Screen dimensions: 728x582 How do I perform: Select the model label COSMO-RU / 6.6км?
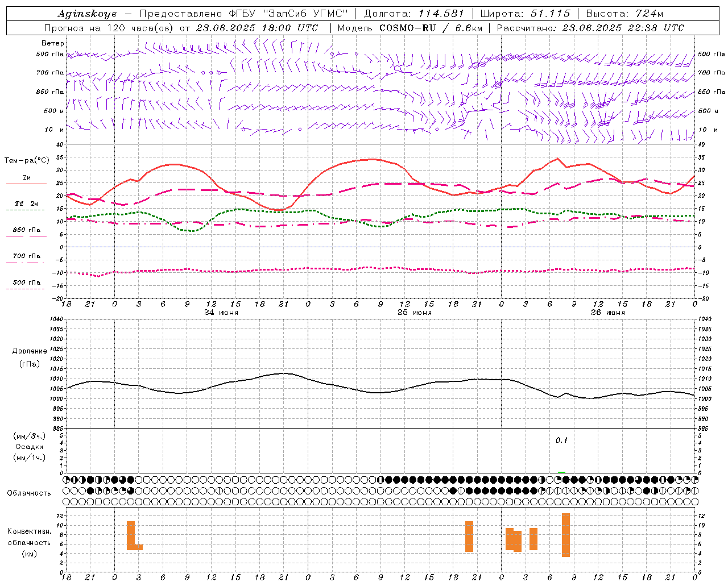point(431,28)
